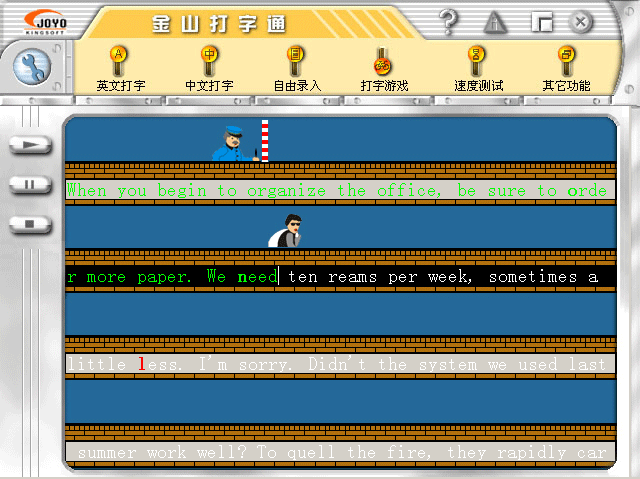Open 其它功能 other functions icon
This screenshot has width=640, height=479.
point(567,69)
